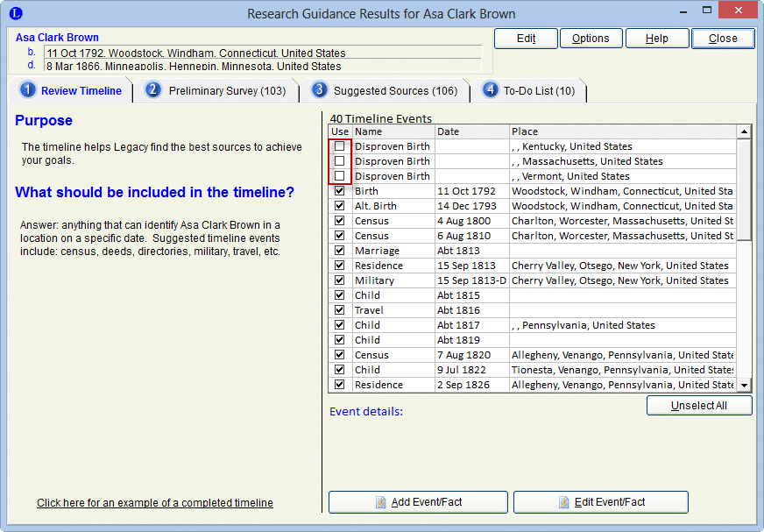Click the timeline scrollbar down arrow
764x532 pixels.
[744, 386]
